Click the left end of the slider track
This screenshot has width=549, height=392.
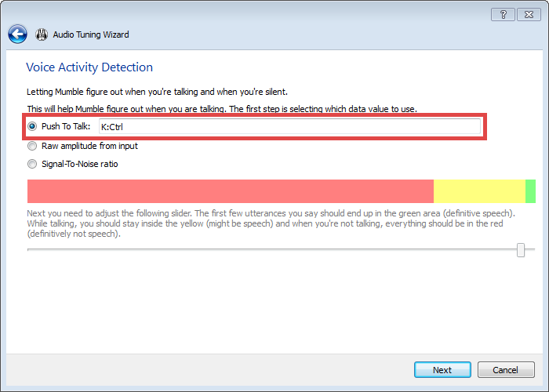click(30, 250)
